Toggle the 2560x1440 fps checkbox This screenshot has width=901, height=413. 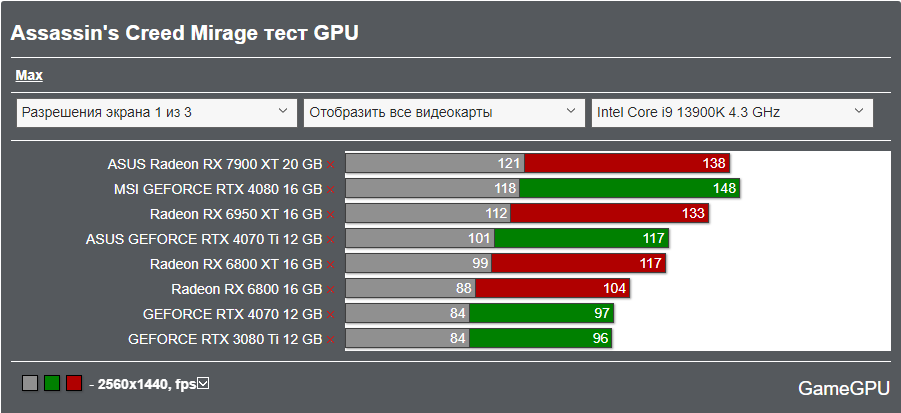tap(204, 383)
